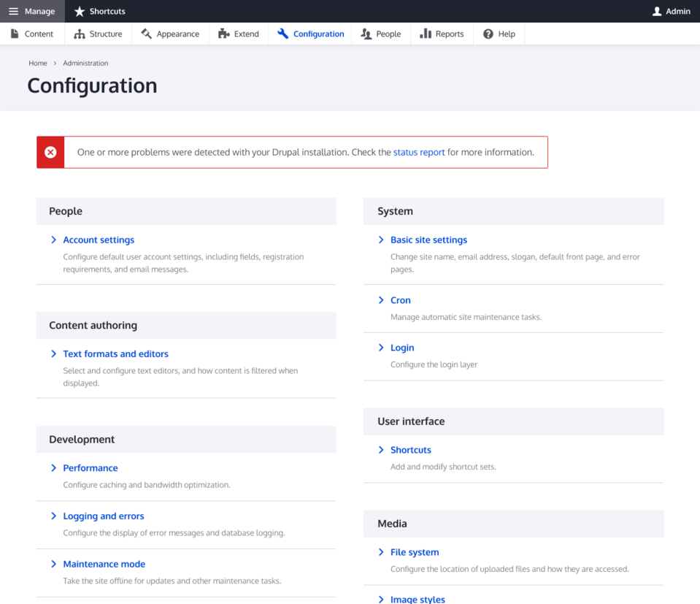Image resolution: width=700 pixels, height=604 pixels.
Task: Go to Administration breadcrumb
Action: pyautogui.click(x=85, y=63)
